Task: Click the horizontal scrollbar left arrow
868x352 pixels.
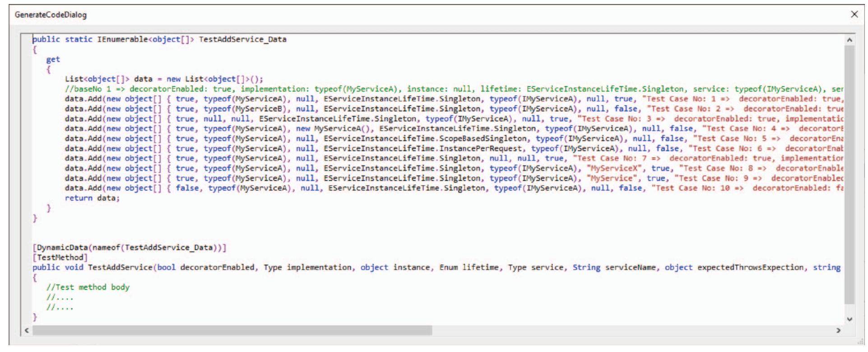Action: pyautogui.click(x=27, y=331)
